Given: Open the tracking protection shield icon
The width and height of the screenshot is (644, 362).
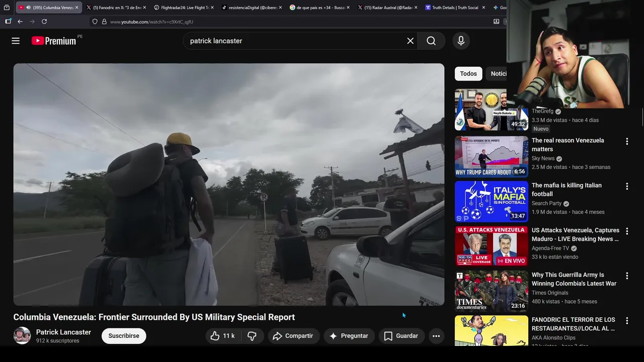Looking at the screenshot, I should point(95,22).
